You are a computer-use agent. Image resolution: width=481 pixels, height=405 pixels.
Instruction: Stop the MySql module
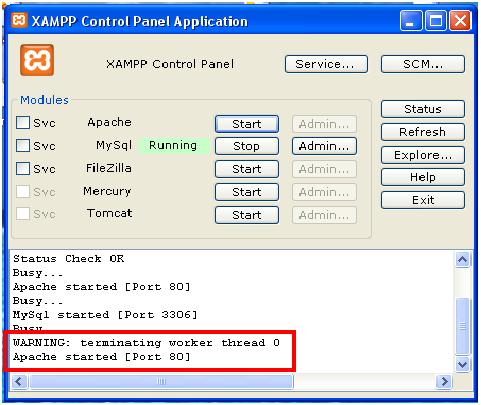pos(247,146)
